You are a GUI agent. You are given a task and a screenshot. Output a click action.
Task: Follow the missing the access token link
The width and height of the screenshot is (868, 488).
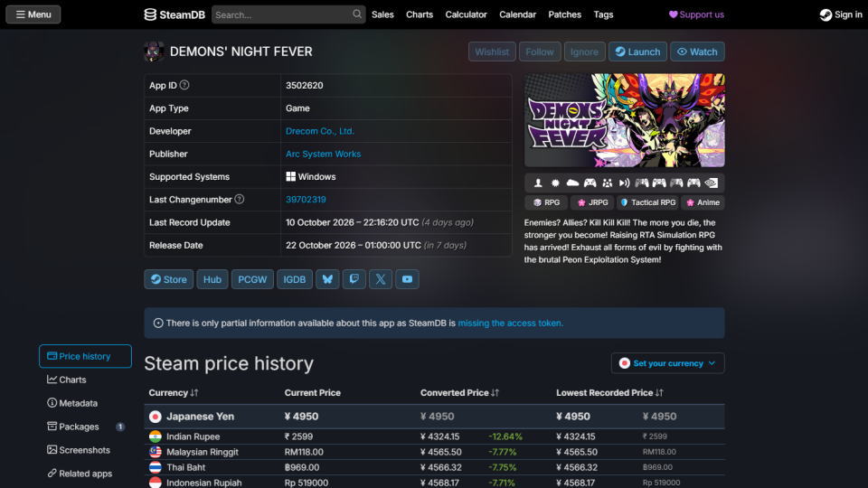510,324
